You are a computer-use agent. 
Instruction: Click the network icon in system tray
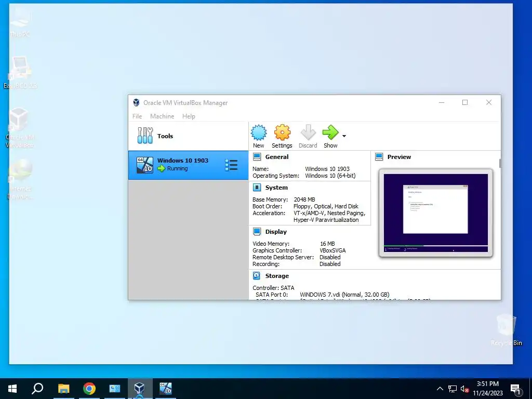[x=453, y=389]
